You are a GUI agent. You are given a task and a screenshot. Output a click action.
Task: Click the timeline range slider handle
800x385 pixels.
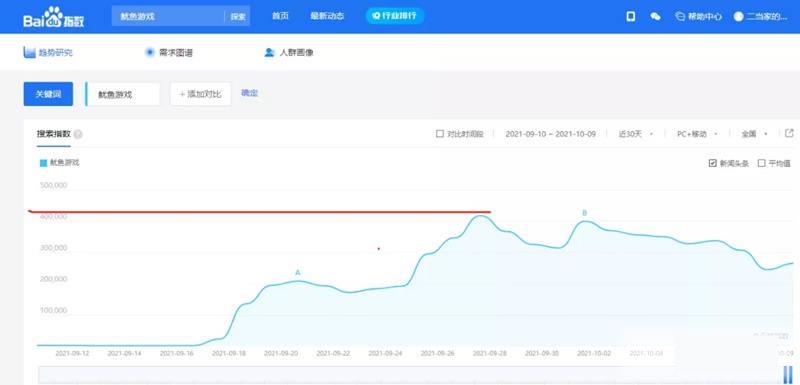(788, 374)
